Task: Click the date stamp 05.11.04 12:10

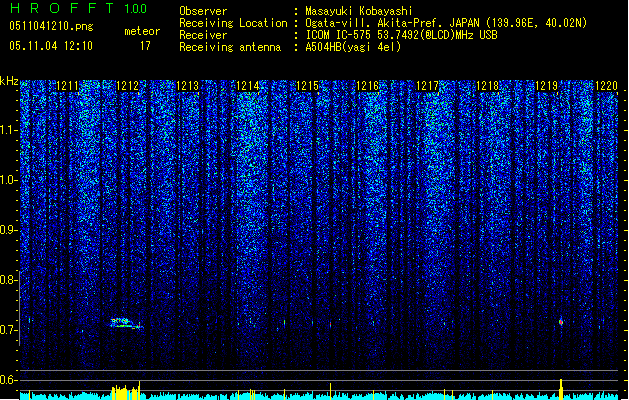Action: 51,46
